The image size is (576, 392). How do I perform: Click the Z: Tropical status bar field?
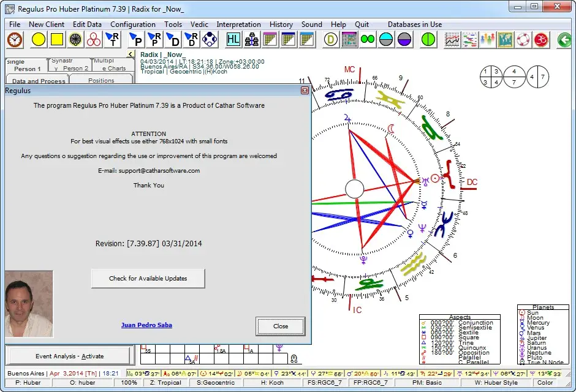[x=165, y=382]
